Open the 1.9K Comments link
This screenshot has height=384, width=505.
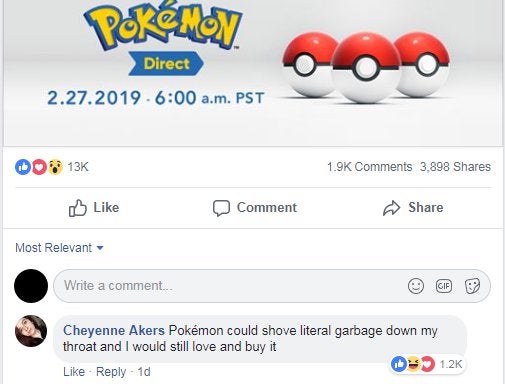[369, 167]
